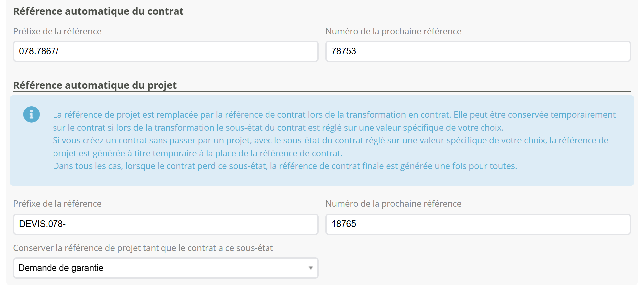The height and width of the screenshot is (291, 644).
Task: Click the contract section's Préfixe de la référence label
Action: click(x=57, y=31)
